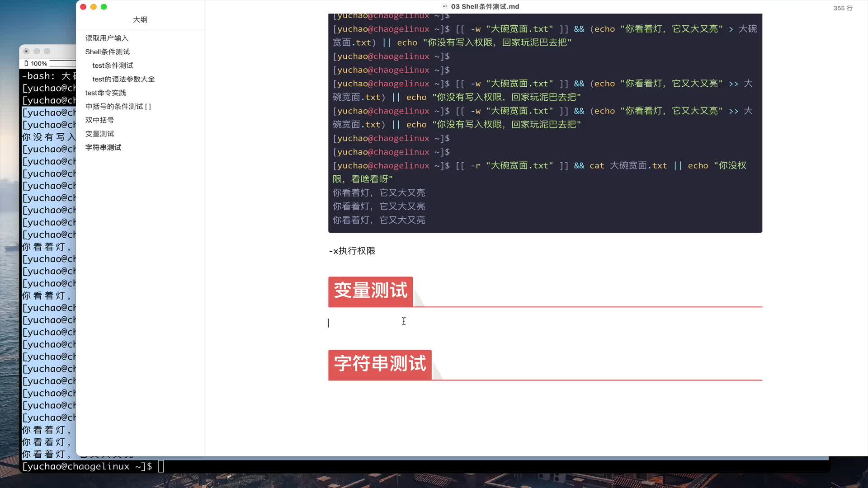Expand test条件测试 sidebar item
The image size is (868, 488).
point(113,65)
